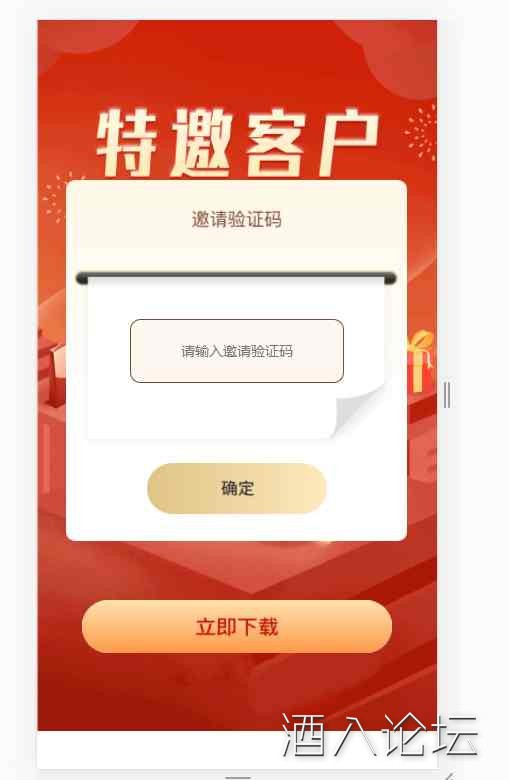
Task: Click the red gift box on left edge
Action: (52, 371)
